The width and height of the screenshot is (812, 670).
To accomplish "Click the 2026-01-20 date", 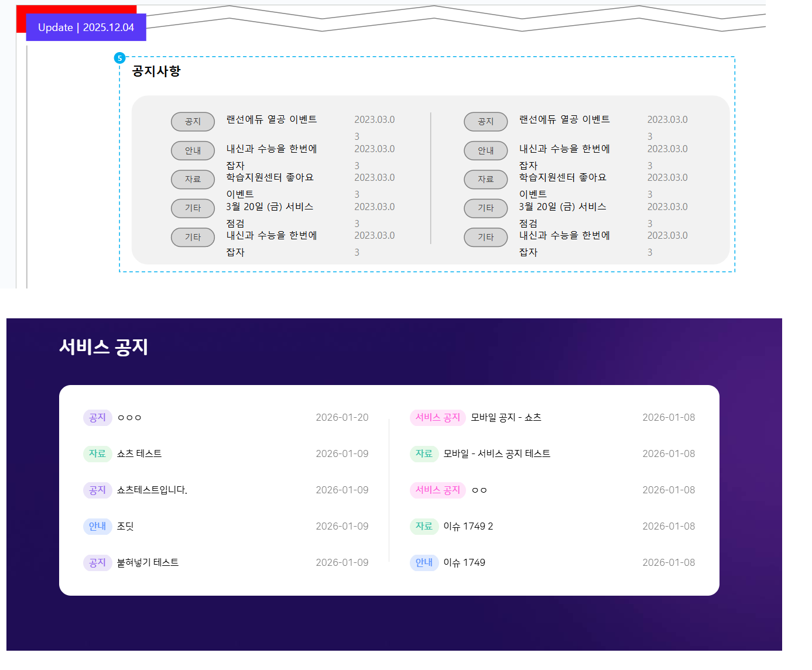I will coord(342,417).
